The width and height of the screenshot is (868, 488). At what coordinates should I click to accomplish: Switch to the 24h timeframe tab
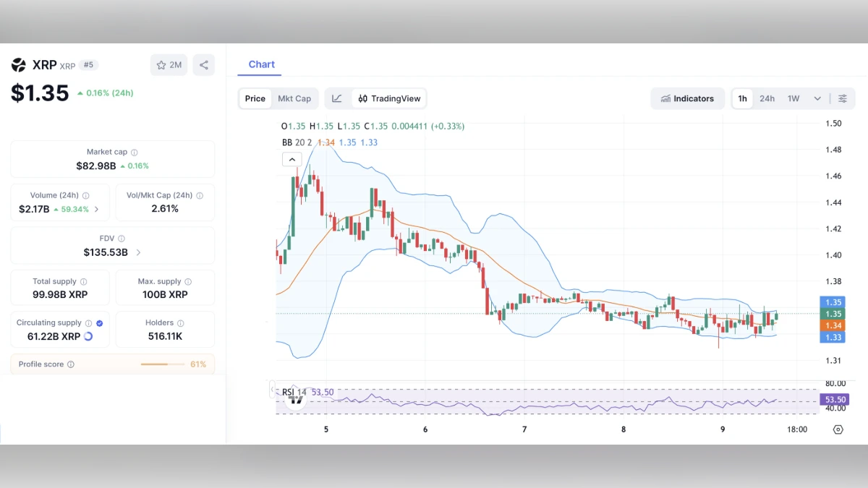click(x=767, y=98)
